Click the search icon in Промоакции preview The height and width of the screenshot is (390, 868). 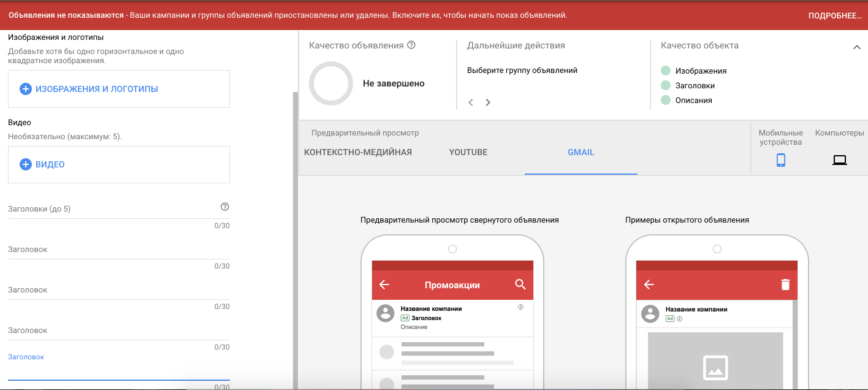click(x=520, y=285)
